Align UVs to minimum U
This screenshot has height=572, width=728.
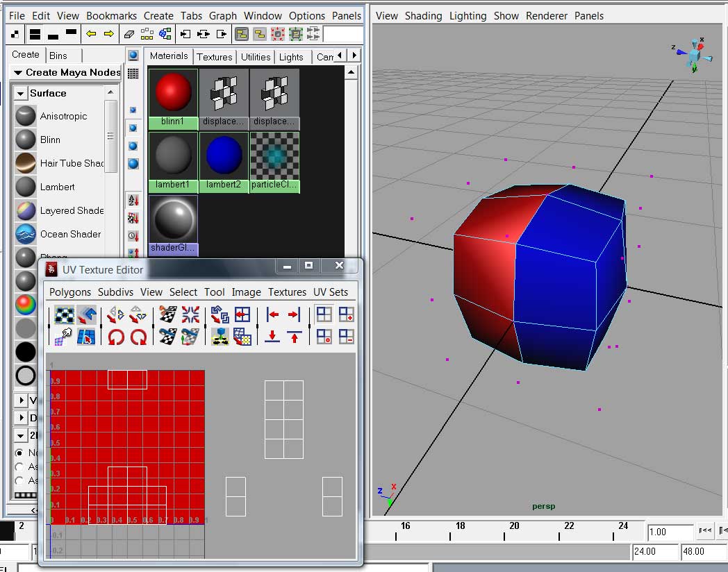point(272,315)
